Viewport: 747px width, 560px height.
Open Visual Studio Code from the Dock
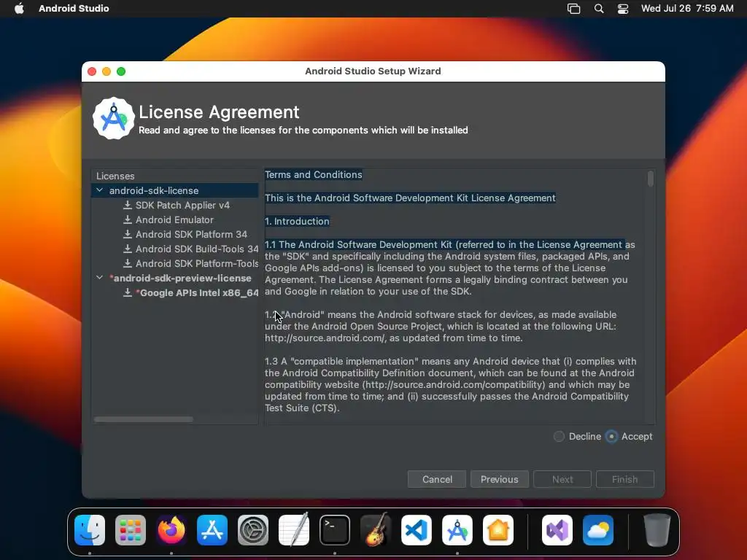coord(417,530)
